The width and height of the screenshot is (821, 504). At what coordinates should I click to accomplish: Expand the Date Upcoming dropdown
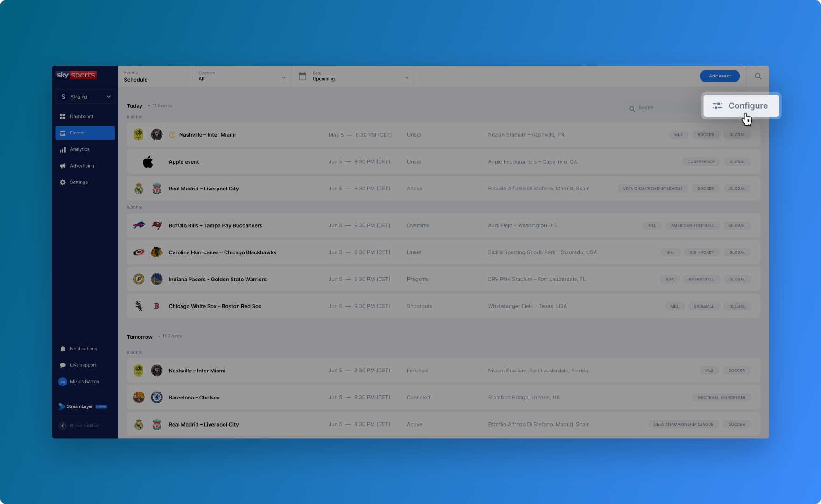(353, 77)
